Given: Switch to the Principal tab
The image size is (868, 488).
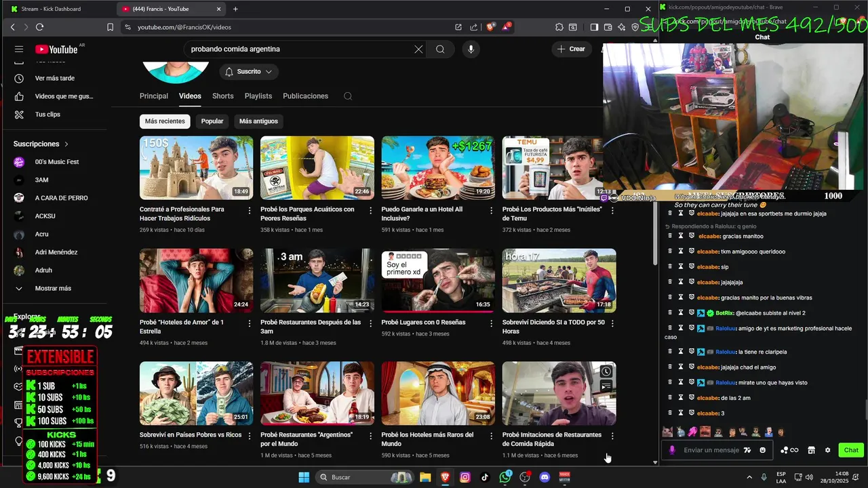Looking at the screenshot, I should [154, 96].
